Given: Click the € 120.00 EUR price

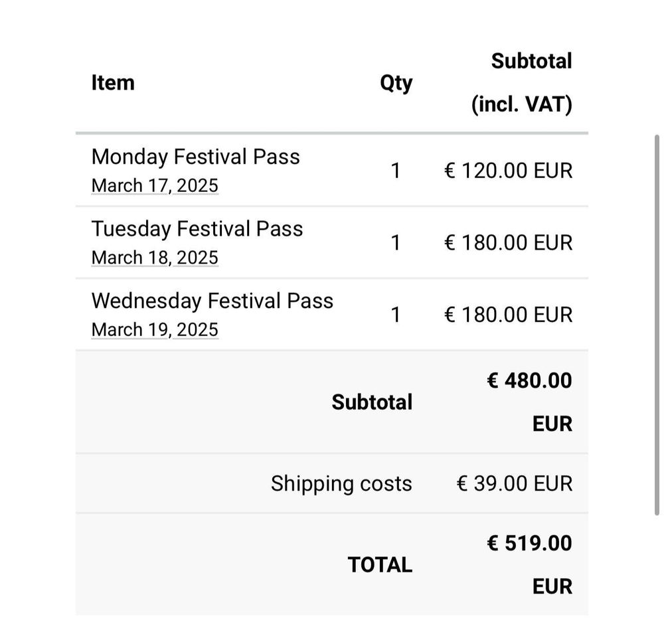Looking at the screenshot, I should (x=508, y=171).
